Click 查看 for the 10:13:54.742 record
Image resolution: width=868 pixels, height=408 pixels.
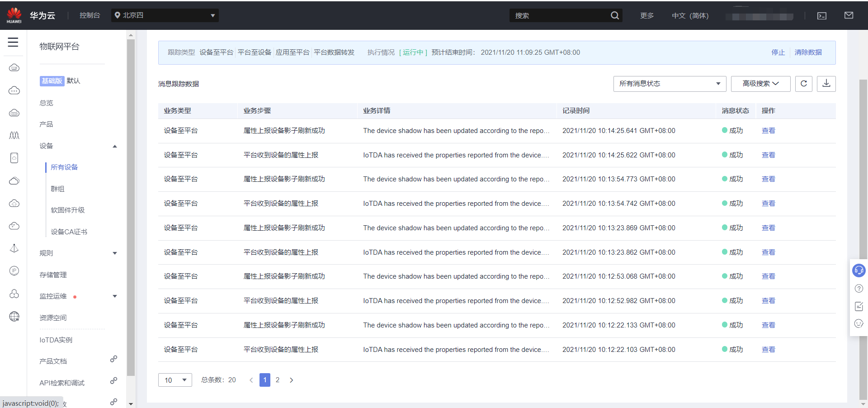pyautogui.click(x=769, y=204)
